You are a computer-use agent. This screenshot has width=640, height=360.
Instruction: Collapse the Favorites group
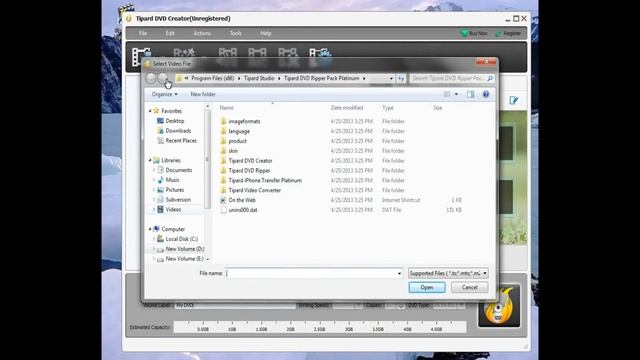(150, 111)
